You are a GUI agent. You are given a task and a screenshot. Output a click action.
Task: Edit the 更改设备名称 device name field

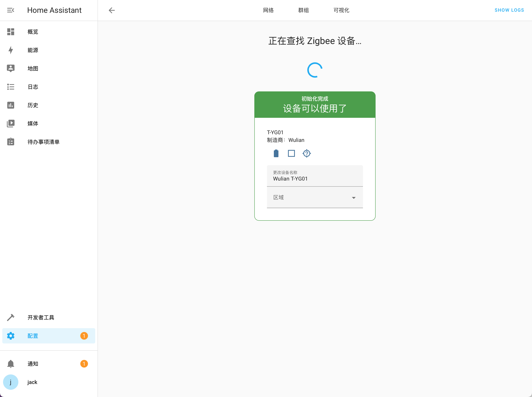point(315,179)
